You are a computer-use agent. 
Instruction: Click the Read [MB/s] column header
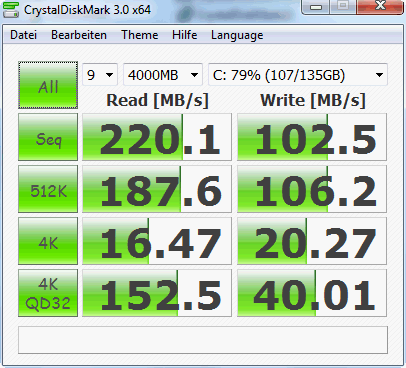coord(157,100)
